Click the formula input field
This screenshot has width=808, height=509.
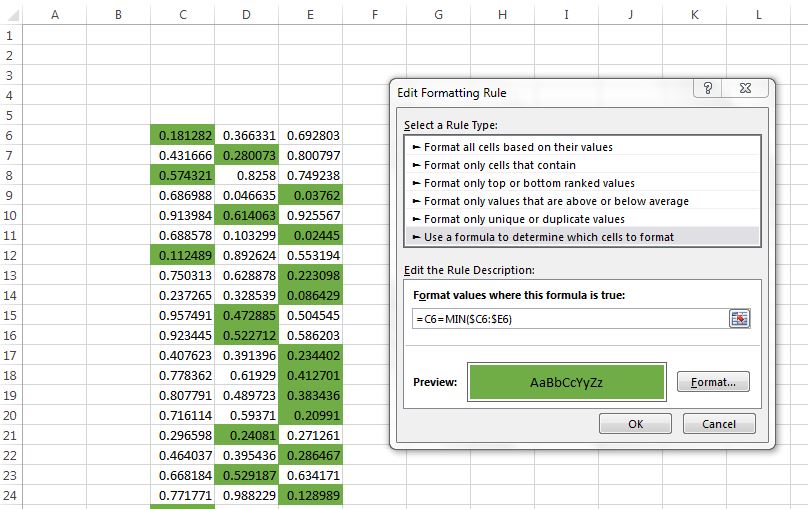(x=570, y=319)
